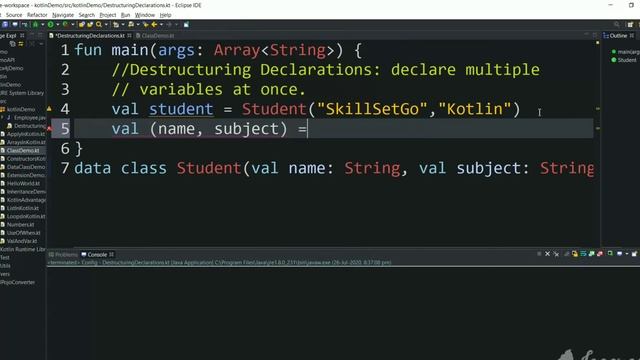Screen dimensions: 640x360
Task: Open the Coverage dropdown arrow
Action: (73, 24)
